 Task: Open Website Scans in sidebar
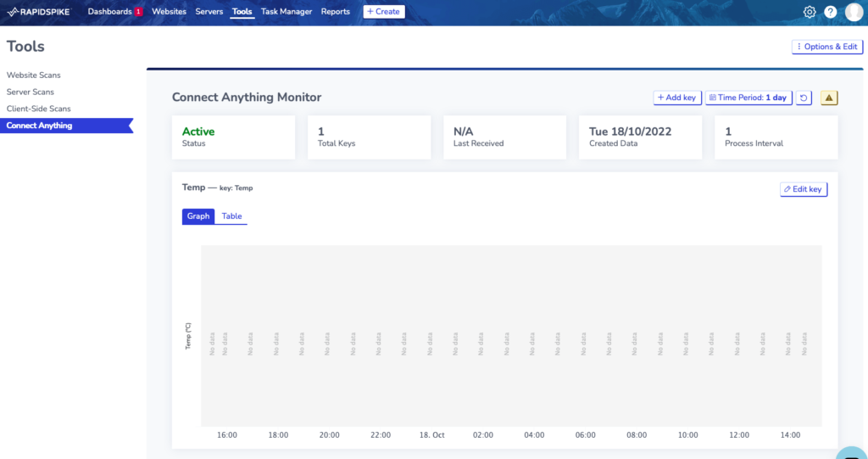point(34,75)
